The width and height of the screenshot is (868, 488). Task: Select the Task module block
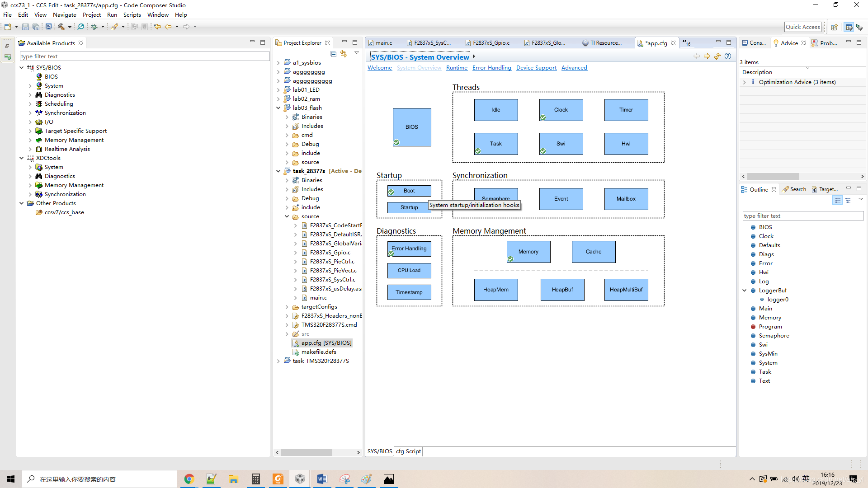pyautogui.click(x=495, y=144)
